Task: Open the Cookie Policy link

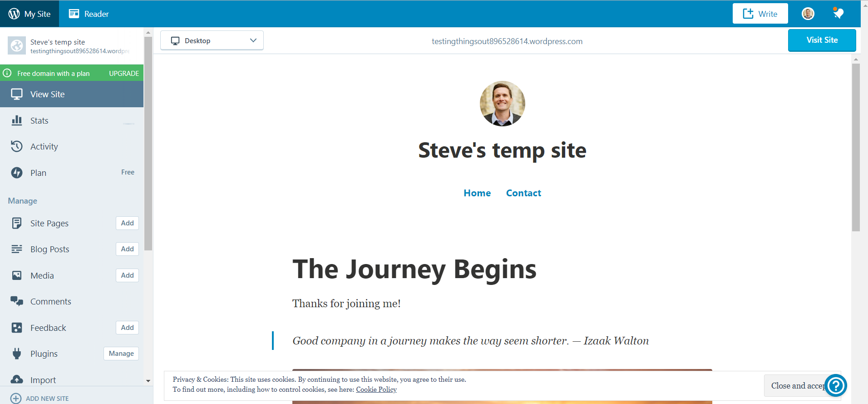Action: click(376, 389)
